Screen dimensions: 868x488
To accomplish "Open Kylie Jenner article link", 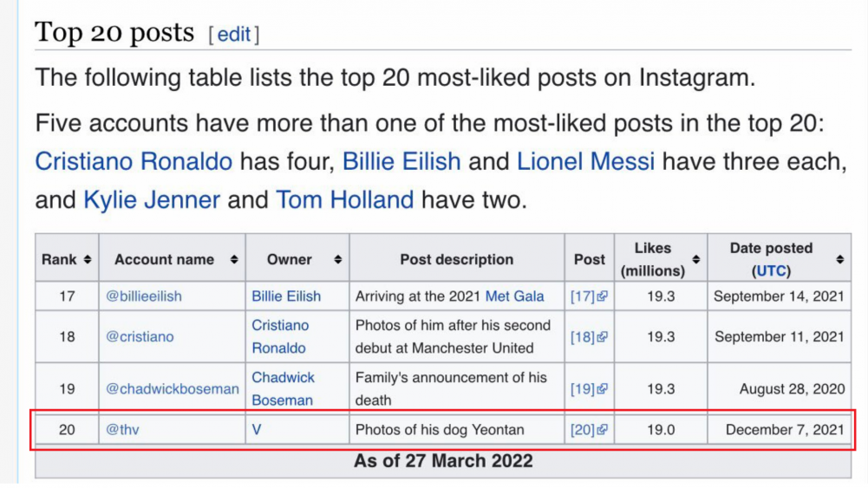I will [152, 199].
